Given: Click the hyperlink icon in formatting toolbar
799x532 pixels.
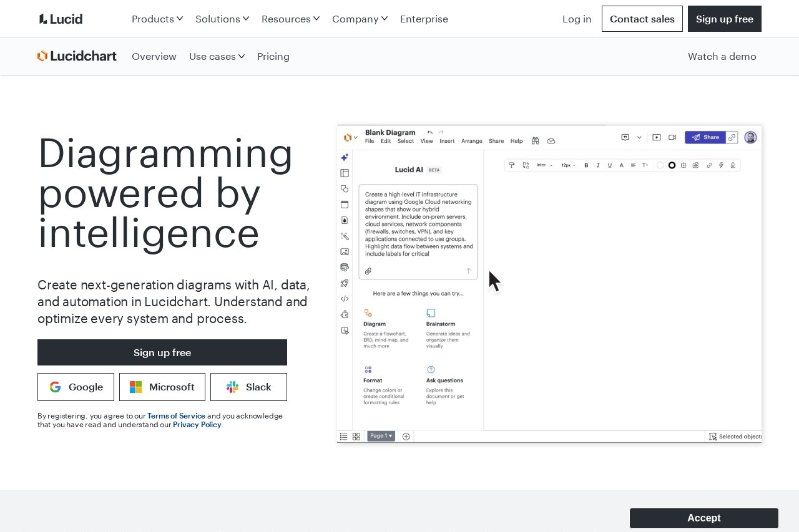Looking at the screenshot, I should pyautogui.click(x=709, y=165).
